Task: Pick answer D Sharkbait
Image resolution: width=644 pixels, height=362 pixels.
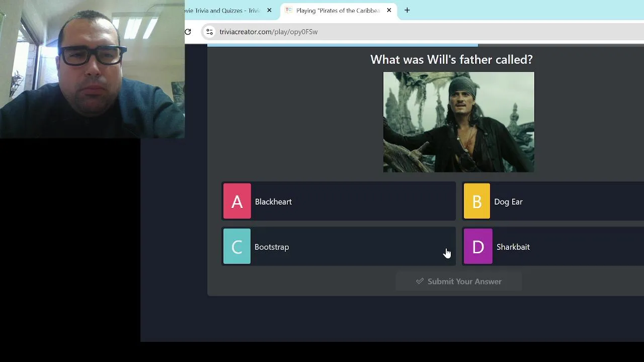Action: (x=553, y=246)
